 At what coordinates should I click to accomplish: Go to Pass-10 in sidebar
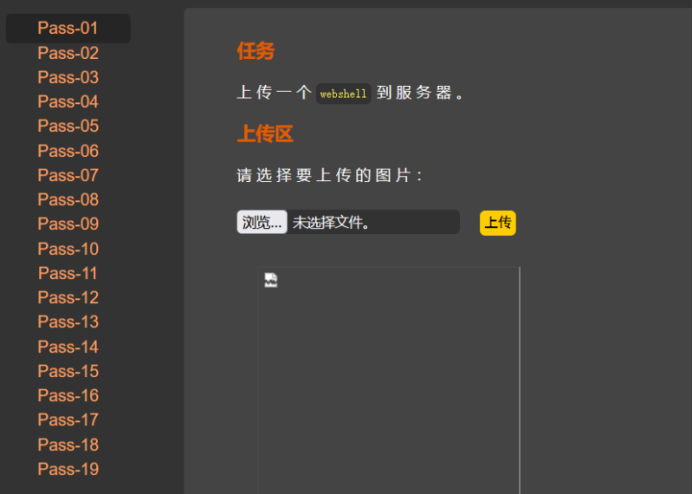(x=68, y=249)
